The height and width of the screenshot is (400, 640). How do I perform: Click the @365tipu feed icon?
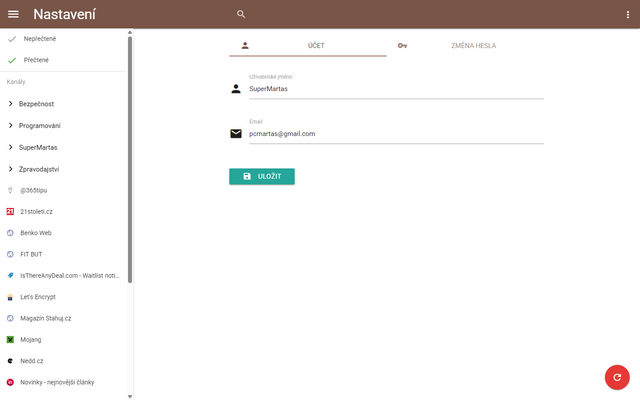[x=10, y=190]
